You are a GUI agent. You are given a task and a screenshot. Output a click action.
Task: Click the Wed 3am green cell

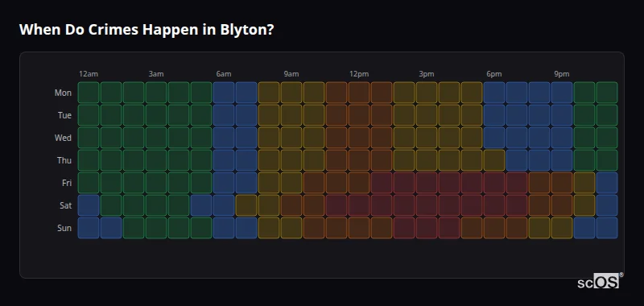[x=156, y=138]
